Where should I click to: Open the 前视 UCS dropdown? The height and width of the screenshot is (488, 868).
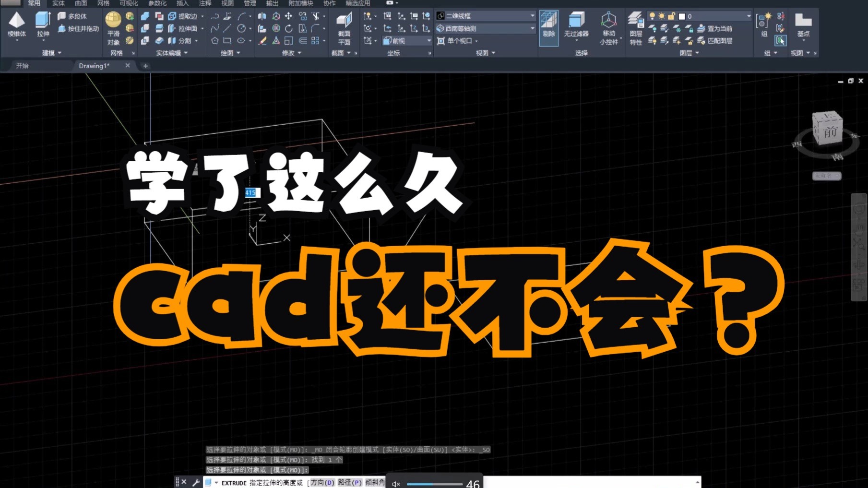coord(407,41)
